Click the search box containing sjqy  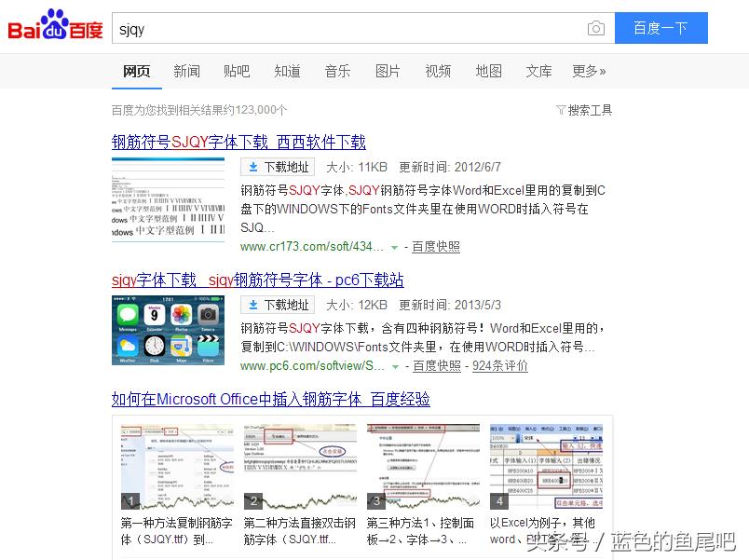pos(345,29)
